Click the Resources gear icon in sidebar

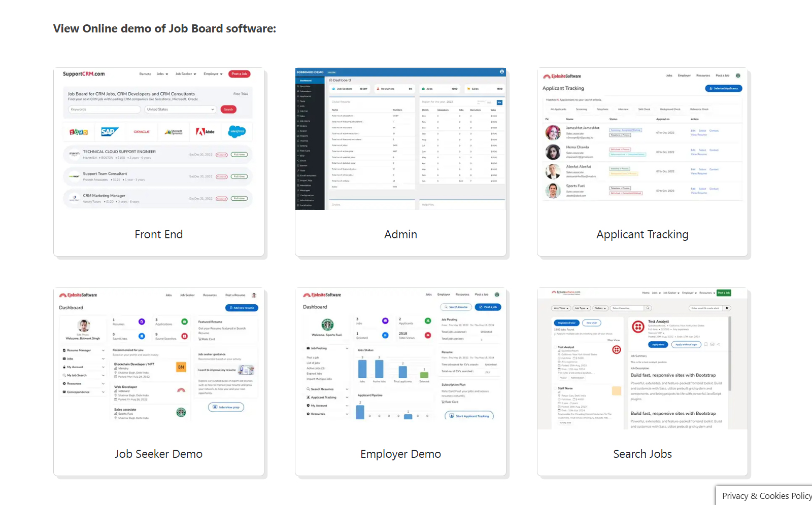[x=64, y=384]
